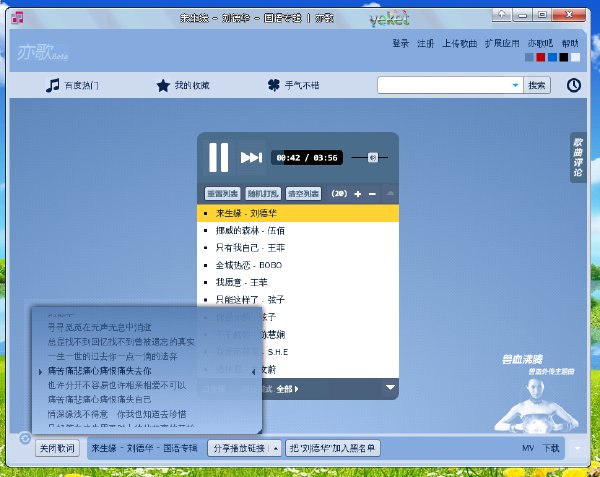Viewport: 600px width, 477px height.
Task: Select the black theme color swatch
Action: pyautogui.click(x=564, y=57)
